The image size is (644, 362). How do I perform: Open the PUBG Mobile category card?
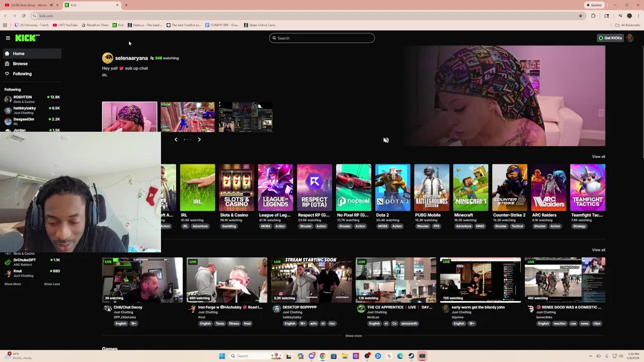click(x=432, y=188)
